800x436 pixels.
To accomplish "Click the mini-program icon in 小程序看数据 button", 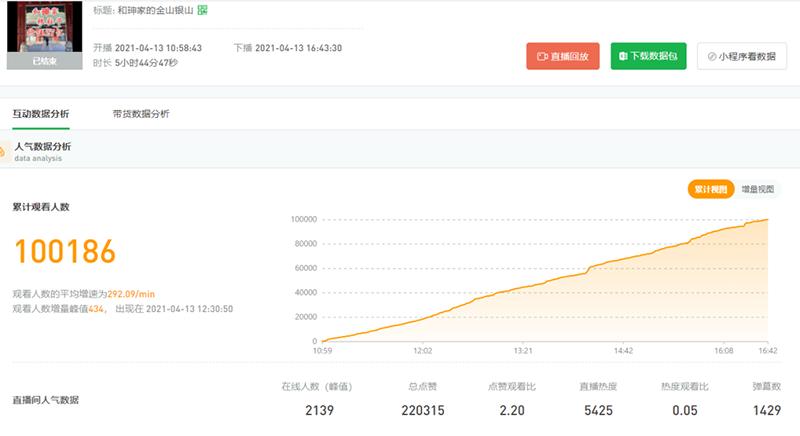I will [711, 57].
